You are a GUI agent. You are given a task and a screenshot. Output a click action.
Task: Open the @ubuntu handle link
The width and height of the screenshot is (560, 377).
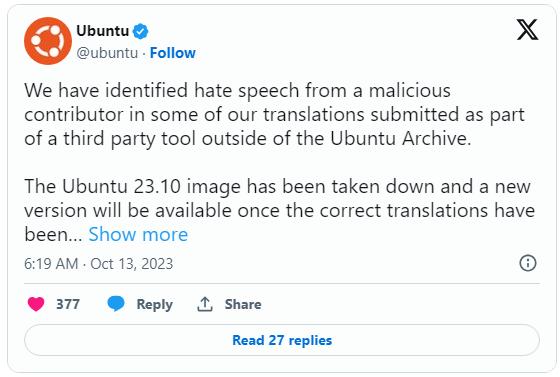tap(107, 53)
